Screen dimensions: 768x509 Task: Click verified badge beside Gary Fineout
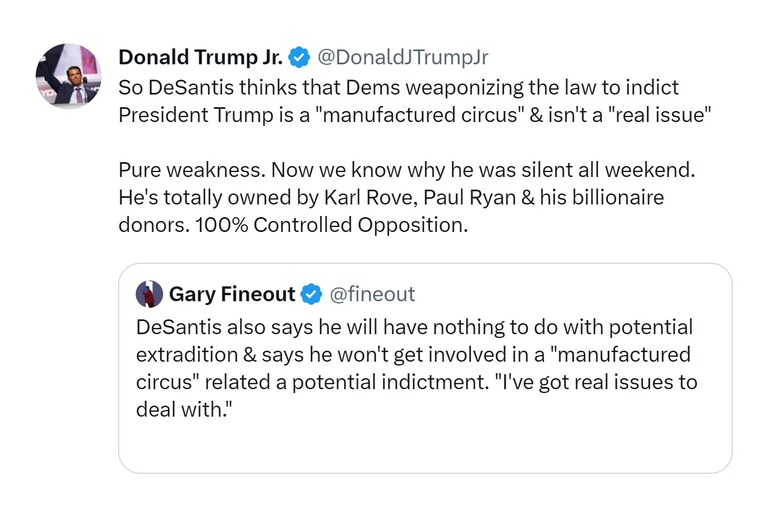click(x=311, y=294)
